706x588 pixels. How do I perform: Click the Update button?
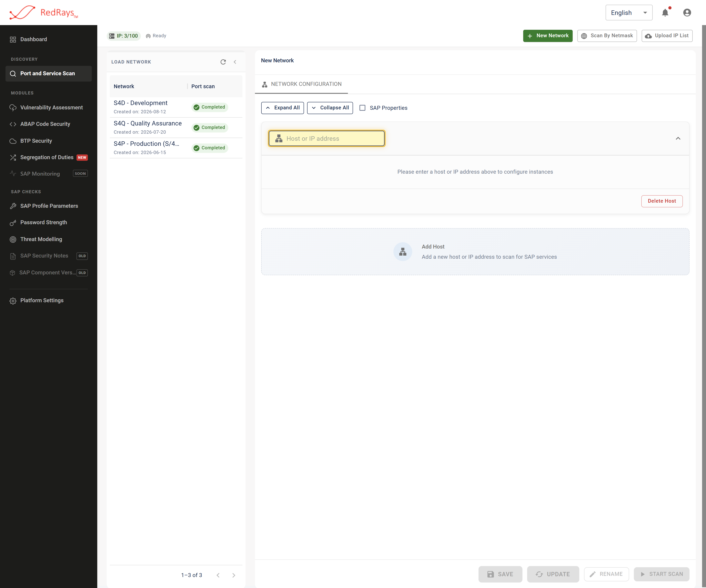click(553, 574)
